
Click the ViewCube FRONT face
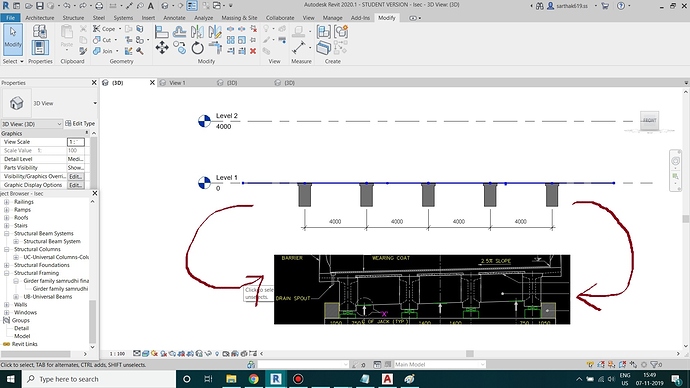[650, 120]
